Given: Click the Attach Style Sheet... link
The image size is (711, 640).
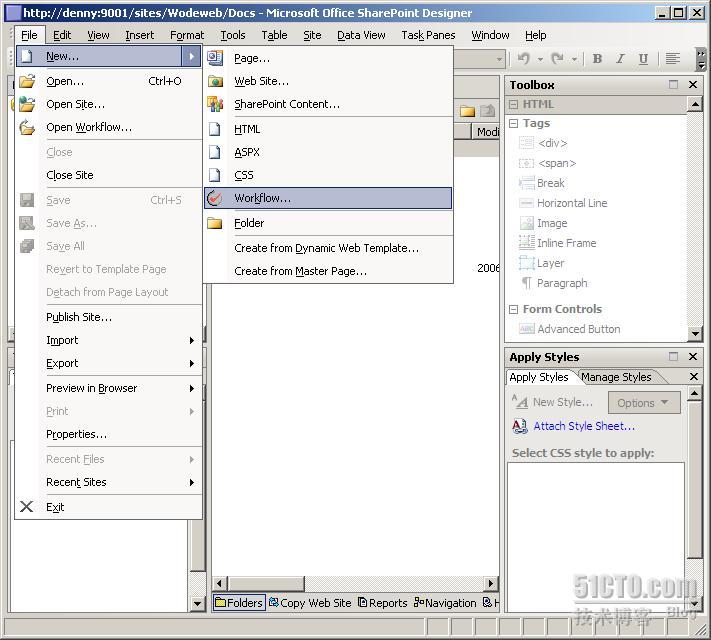Looking at the screenshot, I should tap(584, 426).
